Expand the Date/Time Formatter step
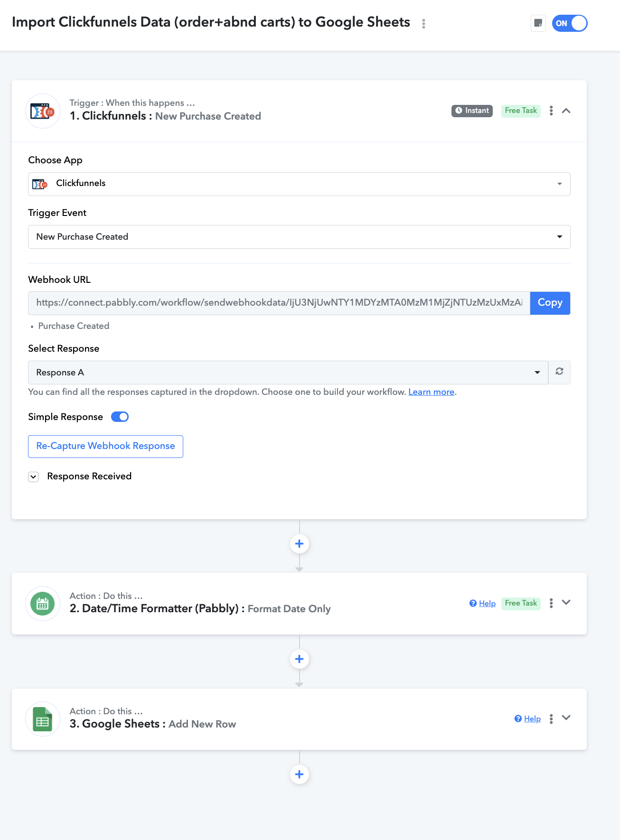 [x=566, y=603]
